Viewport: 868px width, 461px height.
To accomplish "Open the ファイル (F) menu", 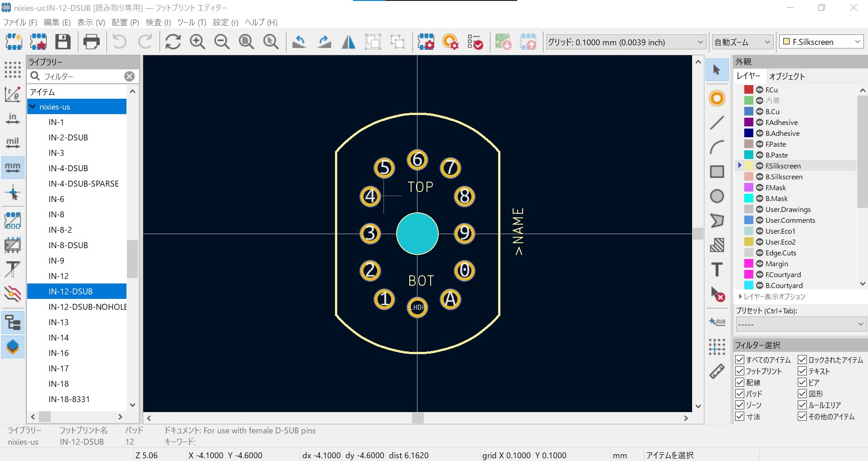I will click(x=20, y=22).
